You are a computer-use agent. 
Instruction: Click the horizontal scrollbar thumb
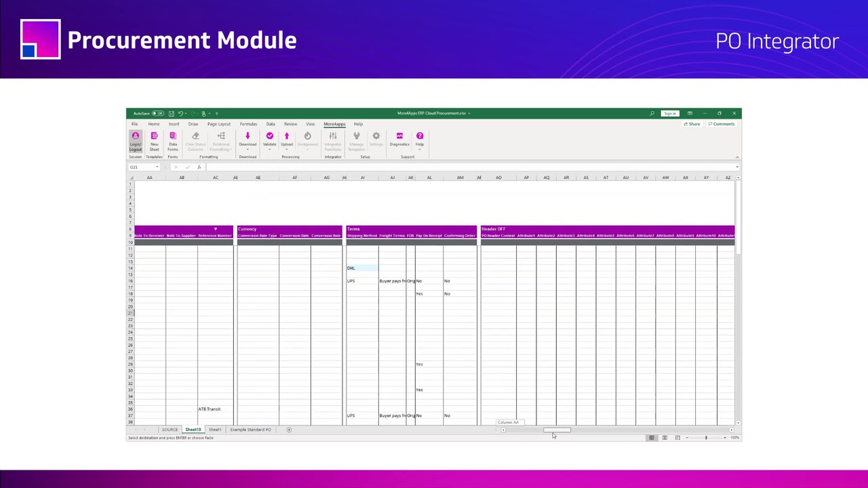[x=557, y=430]
